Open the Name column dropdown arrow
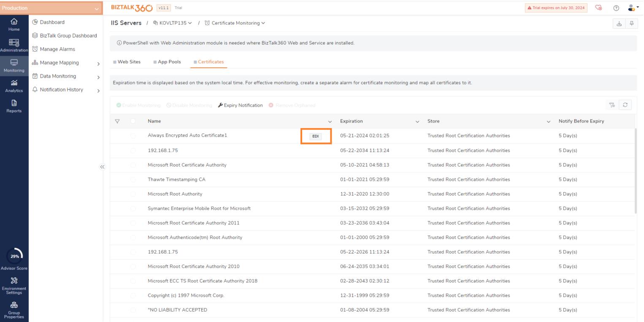The image size is (644, 322). (330, 121)
